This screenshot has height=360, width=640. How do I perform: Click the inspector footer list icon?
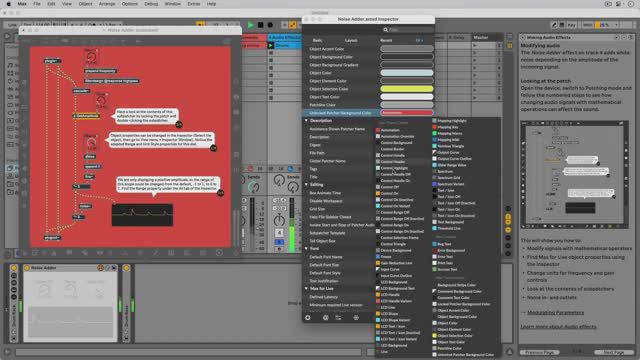point(338,318)
